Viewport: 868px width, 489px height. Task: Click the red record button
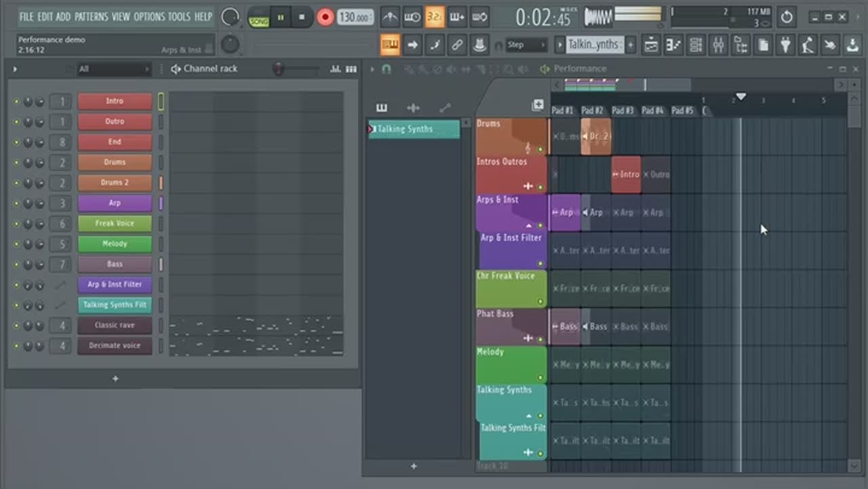pos(325,17)
